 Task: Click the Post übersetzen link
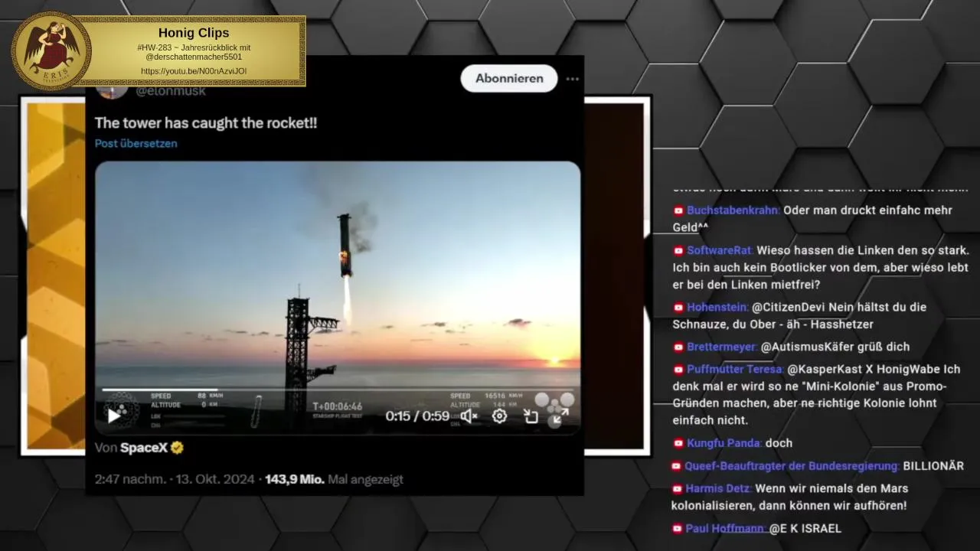tap(136, 143)
